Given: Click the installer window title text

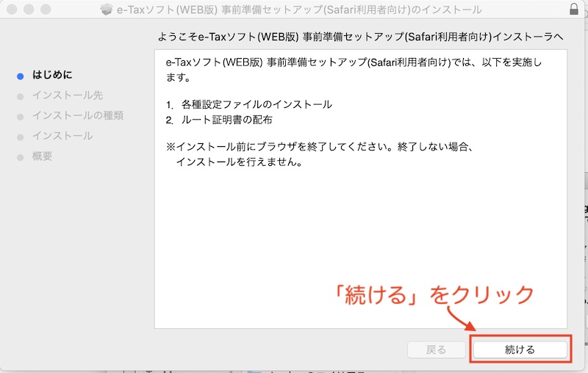Looking at the screenshot, I should point(299,10).
